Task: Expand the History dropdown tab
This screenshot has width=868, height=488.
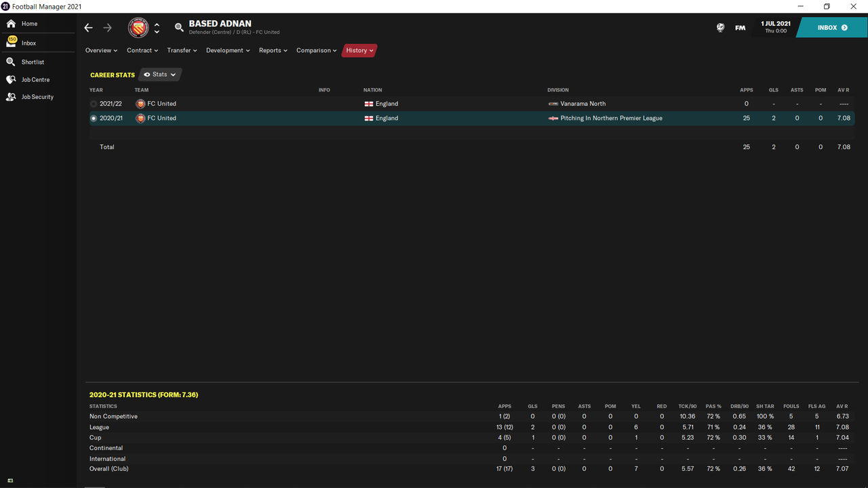Action: (x=359, y=50)
